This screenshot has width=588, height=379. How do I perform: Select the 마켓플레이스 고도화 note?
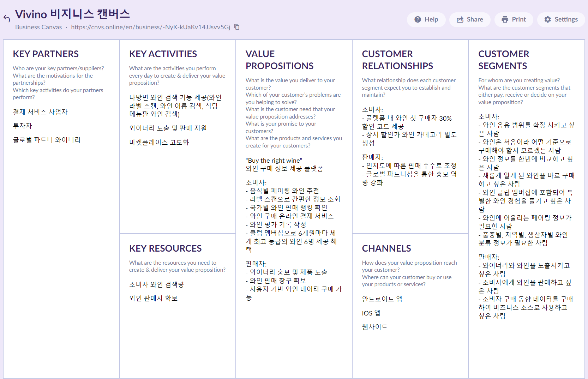[159, 142]
